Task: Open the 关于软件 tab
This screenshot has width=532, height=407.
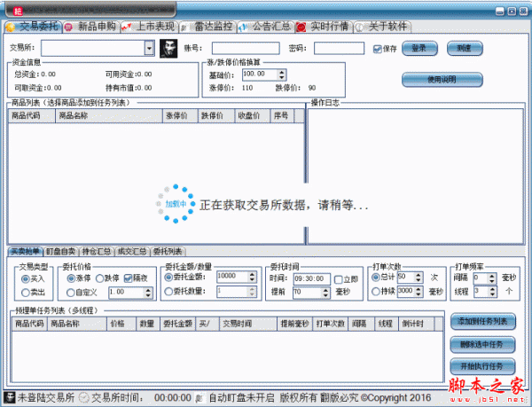Action: (x=382, y=27)
